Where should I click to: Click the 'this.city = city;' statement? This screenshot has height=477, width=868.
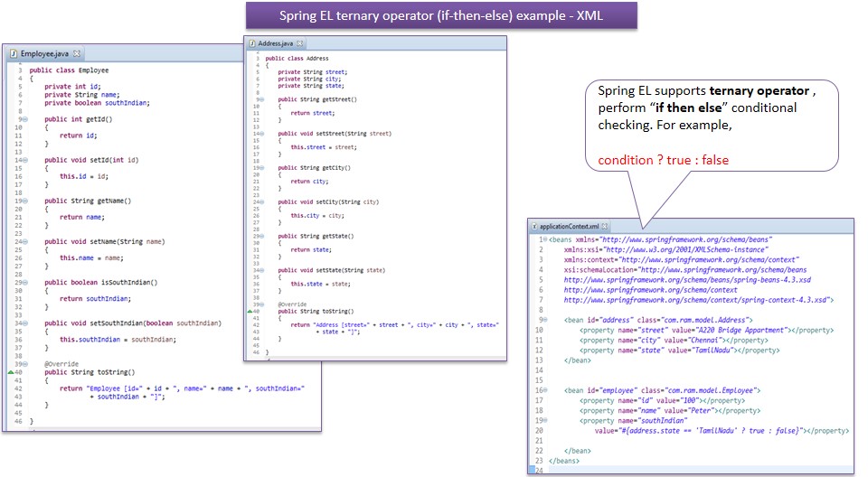coord(317,216)
